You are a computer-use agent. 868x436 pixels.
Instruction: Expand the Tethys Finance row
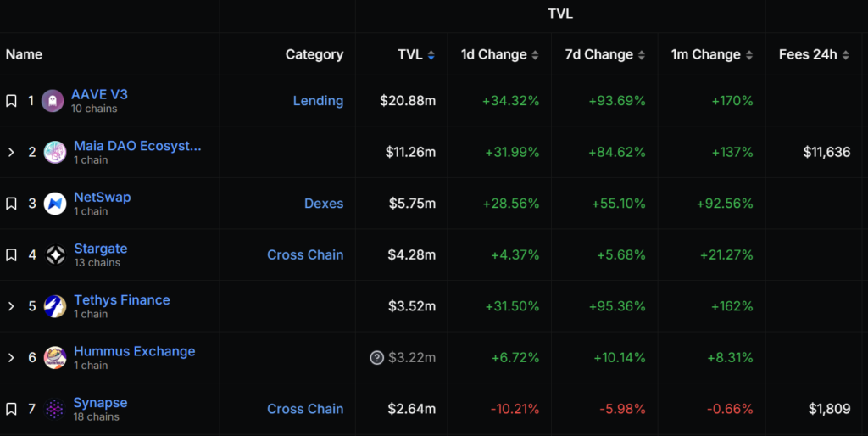[11, 306]
